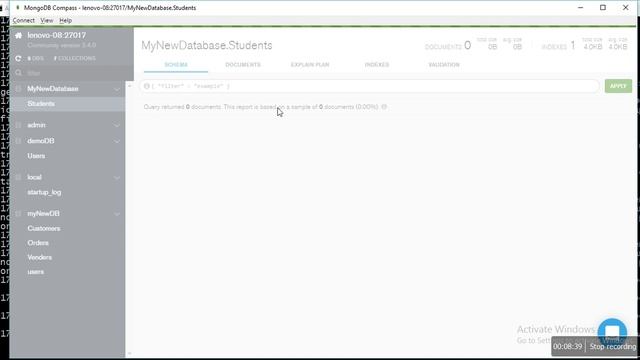Collapse the local database chevron
This screenshot has height=360, width=640.
pos(117,178)
